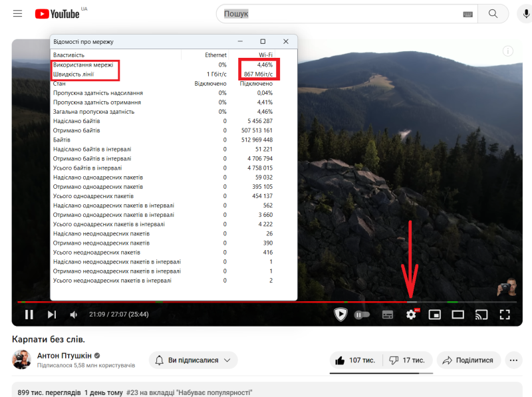Toggle subtitles/closed captions
This screenshot has width=532, height=397.
click(x=388, y=315)
